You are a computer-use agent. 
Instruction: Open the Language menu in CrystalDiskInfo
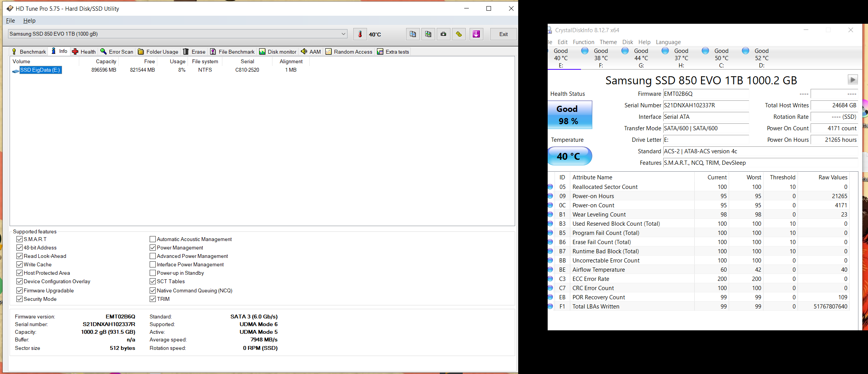668,42
